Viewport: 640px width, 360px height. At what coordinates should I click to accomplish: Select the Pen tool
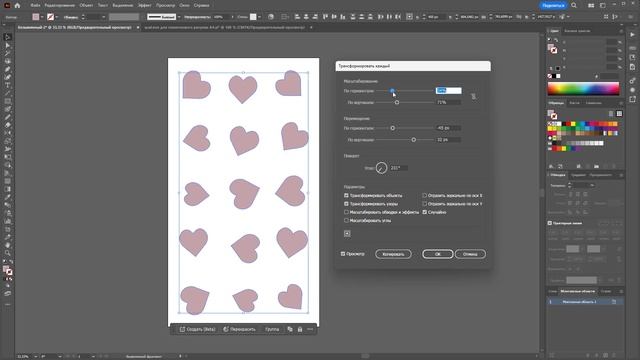tap(7, 69)
